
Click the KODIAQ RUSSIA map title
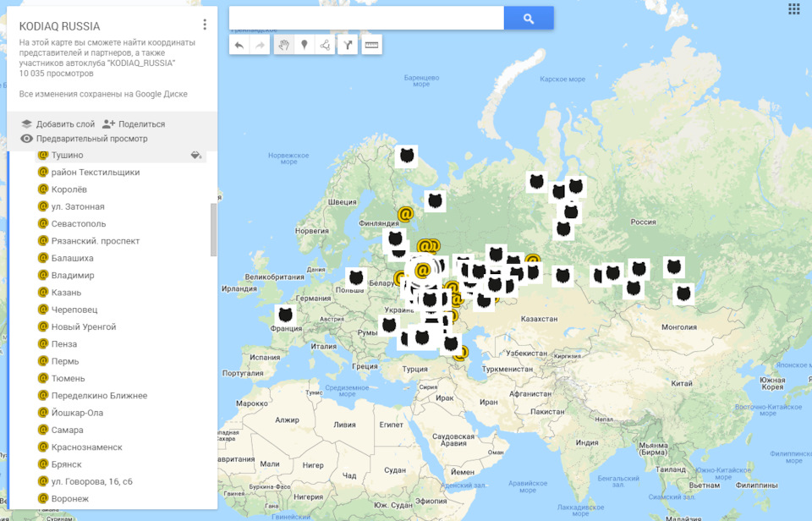[x=59, y=26]
